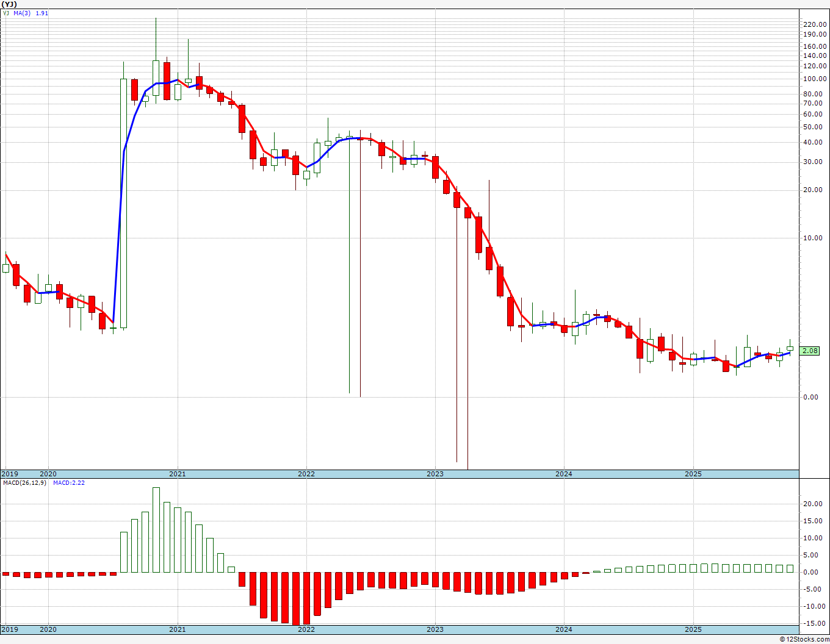Image resolution: width=830 pixels, height=644 pixels.
Task: Click the 120.00 price axis label
Action: point(815,66)
